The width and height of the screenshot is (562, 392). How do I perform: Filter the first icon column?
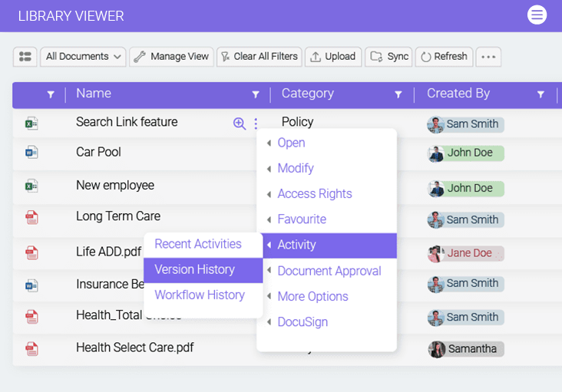pyautogui.click(x=51, y=94)
